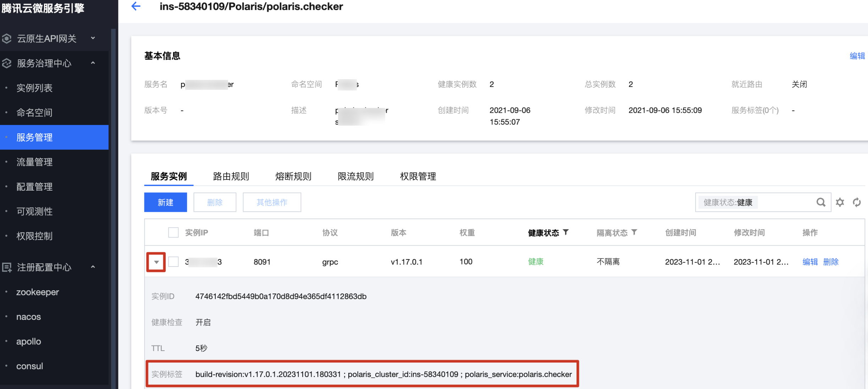Switch to the 服务实例 tab
The height and width of the screenshot is (389, 868).
[x=169, y=176]
